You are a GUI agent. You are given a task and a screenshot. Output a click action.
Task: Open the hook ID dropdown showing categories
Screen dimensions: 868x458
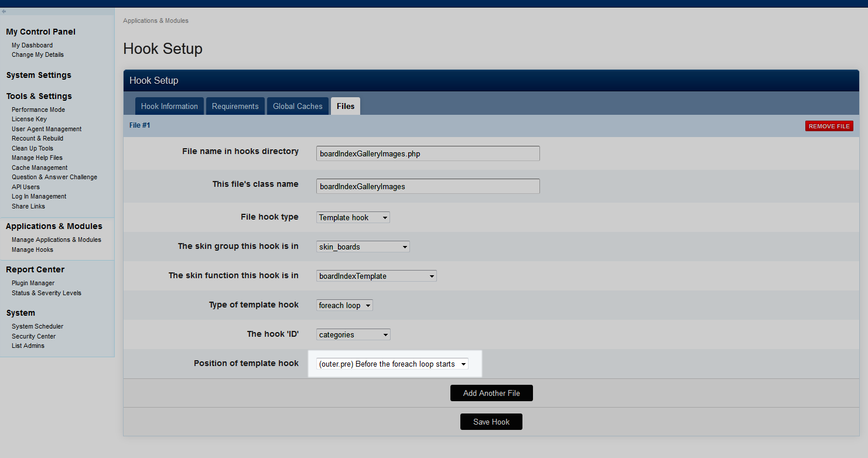pos(353,334)
